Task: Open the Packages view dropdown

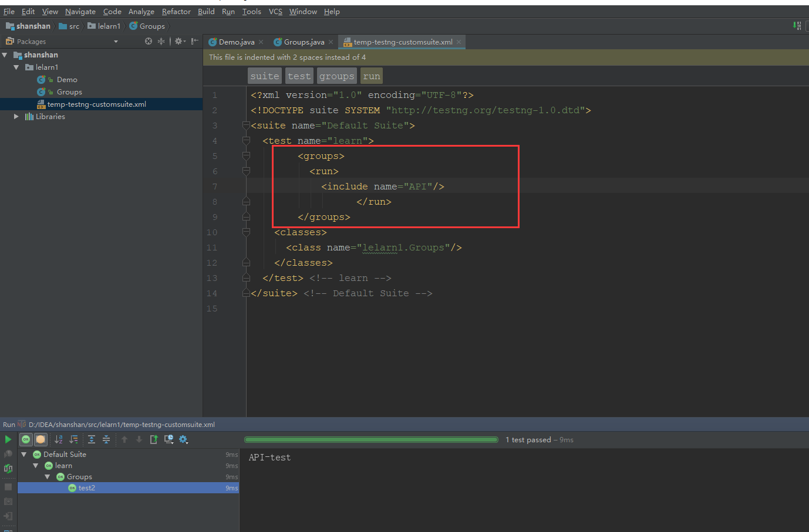Action: (116, 41)
